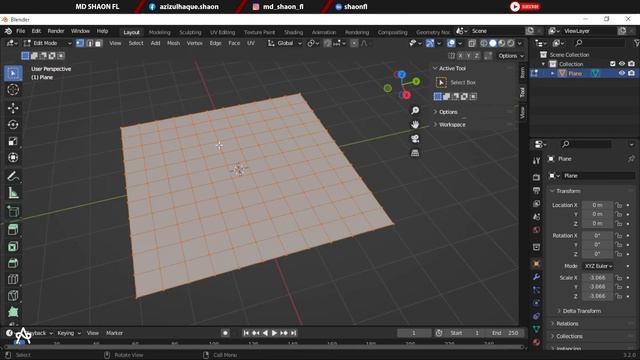
Task: Open the Material properties icon
Action: [536, 342]
